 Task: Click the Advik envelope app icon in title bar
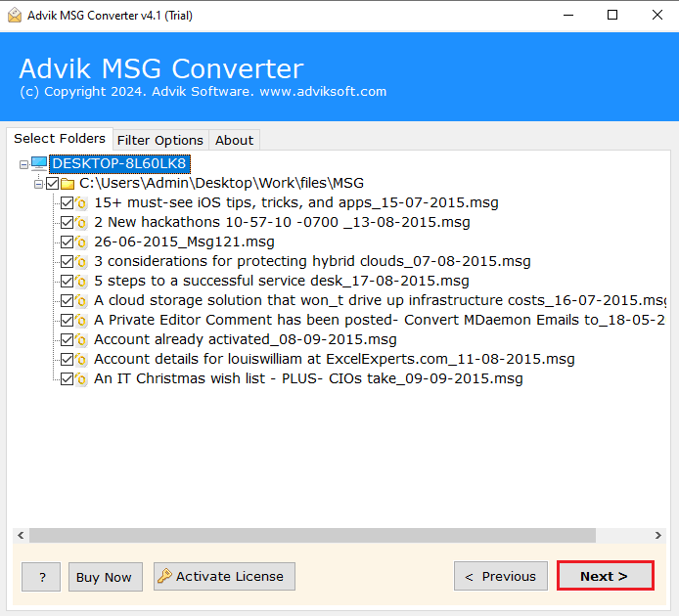pos(15,15)
